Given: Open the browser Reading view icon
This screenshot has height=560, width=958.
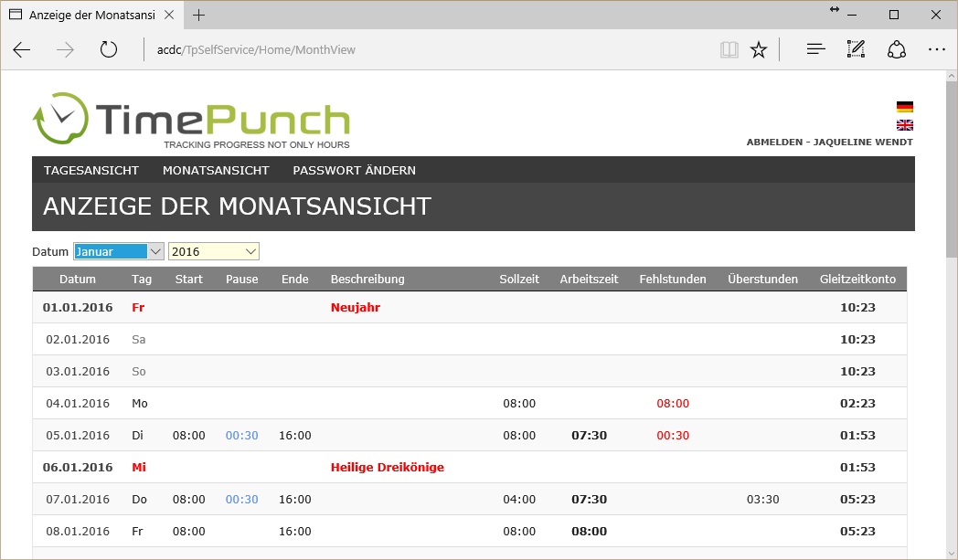Looking at the screenshot, I should (x=729, y=50).
